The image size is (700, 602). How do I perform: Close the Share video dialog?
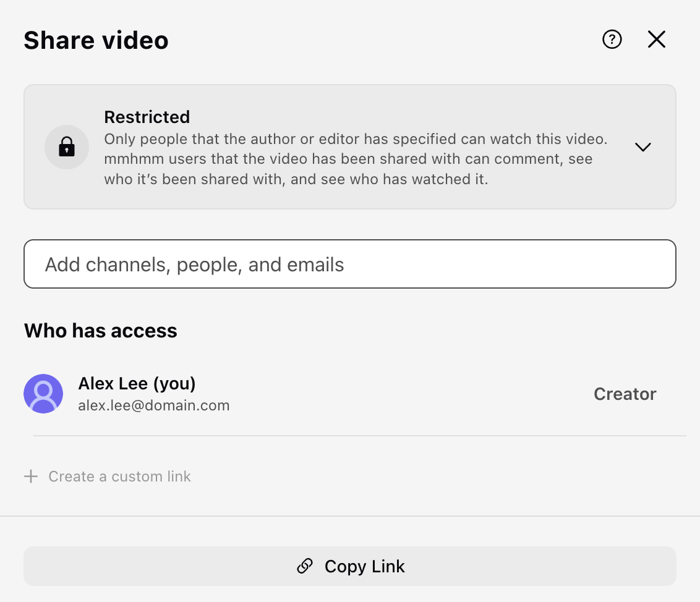click(x=656, y=39)
